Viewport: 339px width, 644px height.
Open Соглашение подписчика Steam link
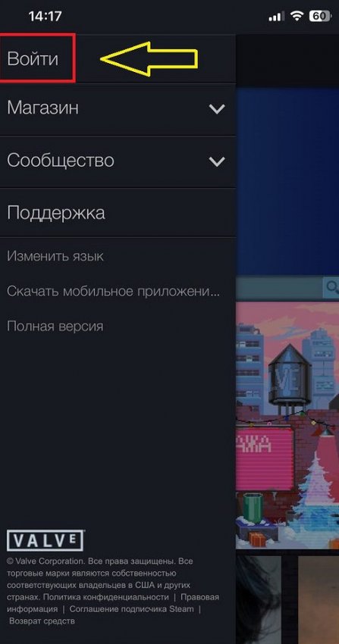(131, 608)
